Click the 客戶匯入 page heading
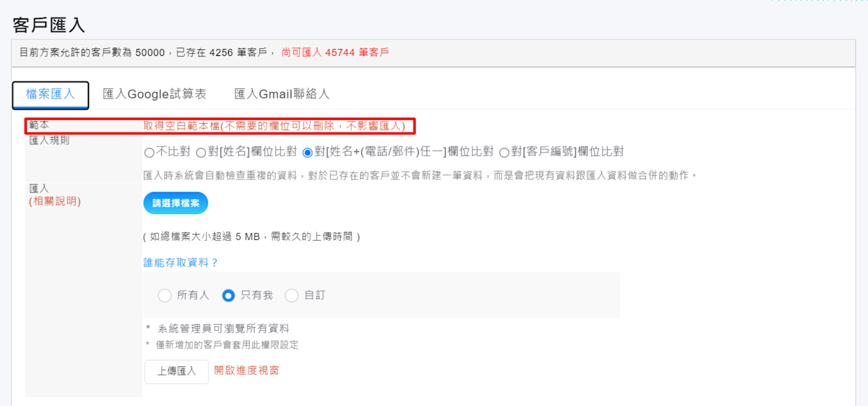The height and width of the screenshot is (406, 868). click(x=49, y=25)
